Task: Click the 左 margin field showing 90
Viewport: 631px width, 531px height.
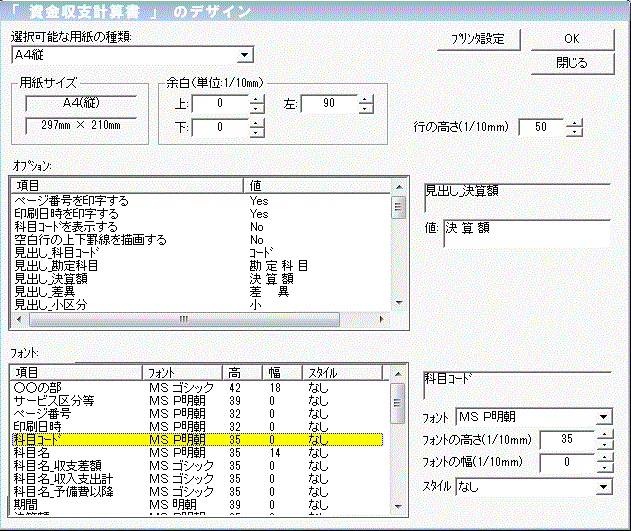Action: (x=329, y=104)
